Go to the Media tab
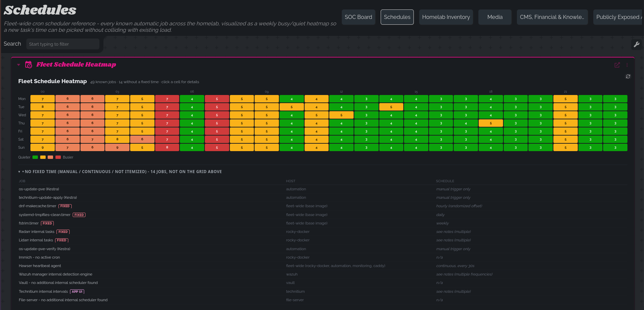 pyautogui.click(x=495, y=17)
